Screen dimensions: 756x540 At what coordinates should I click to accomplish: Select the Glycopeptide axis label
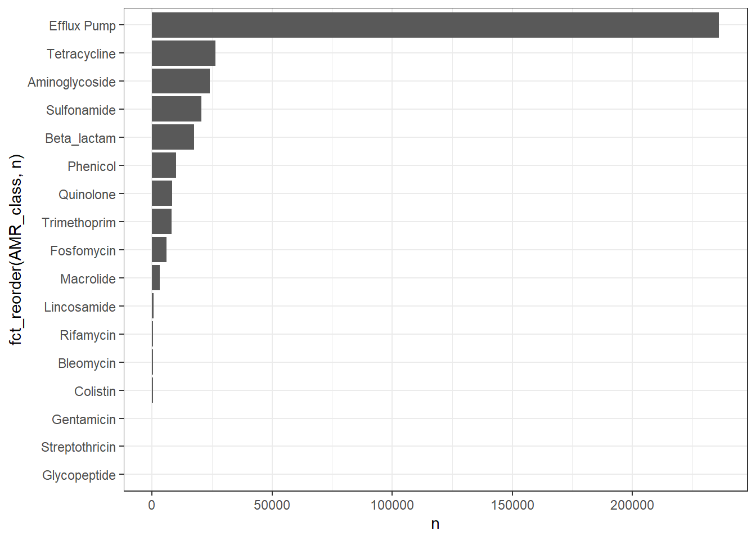[79, 475]
